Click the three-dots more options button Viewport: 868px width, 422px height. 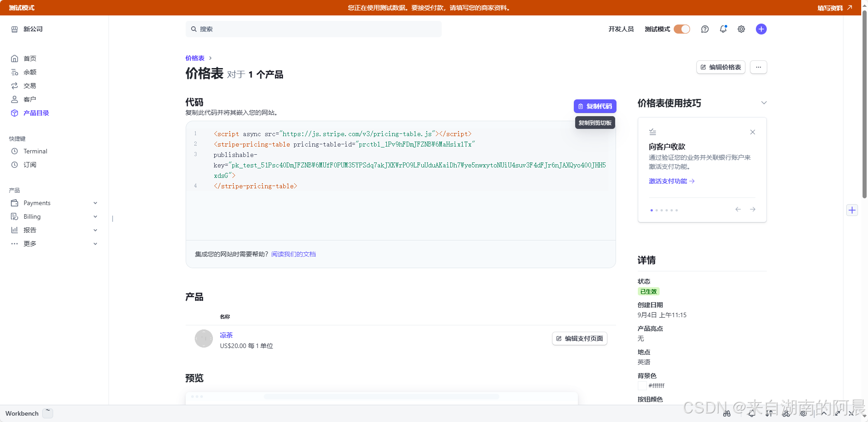point(759,67)
